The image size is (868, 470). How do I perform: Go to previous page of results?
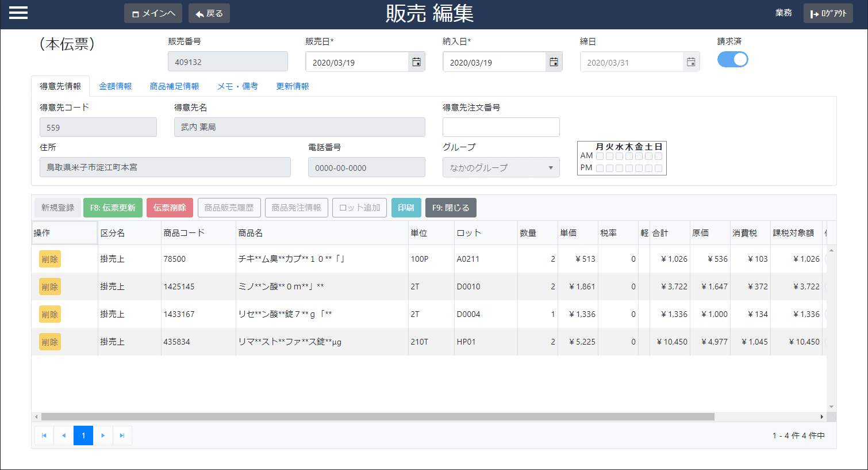[x=64, y=435]
